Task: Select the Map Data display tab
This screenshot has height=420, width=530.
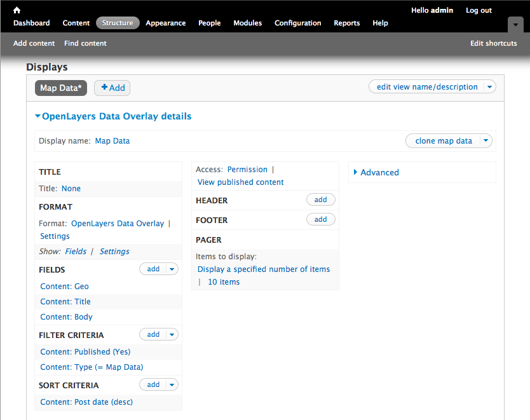Action: coord(61,88)
